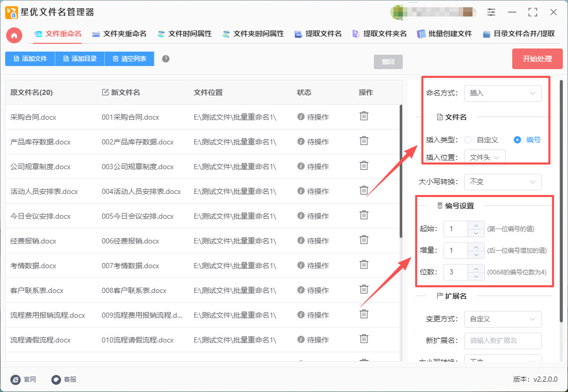Switch to 文件夹重命名 tab
This screenshot has height=392, width=568.
point(119,34)
